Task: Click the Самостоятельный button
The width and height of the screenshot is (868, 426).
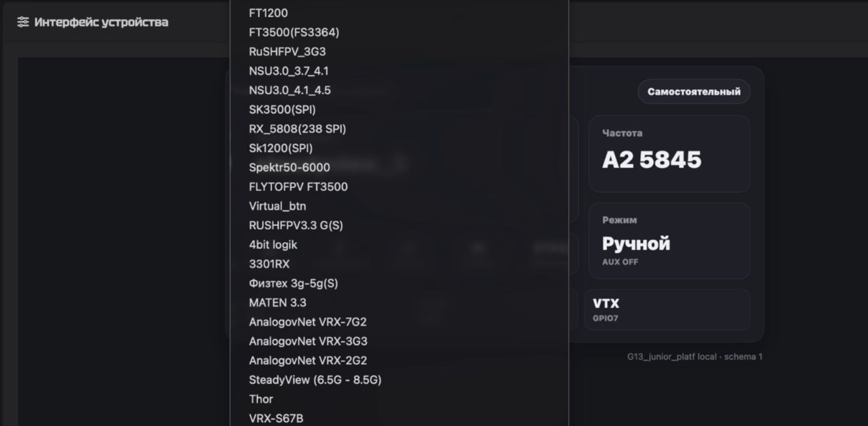Action: coord(694,92)
